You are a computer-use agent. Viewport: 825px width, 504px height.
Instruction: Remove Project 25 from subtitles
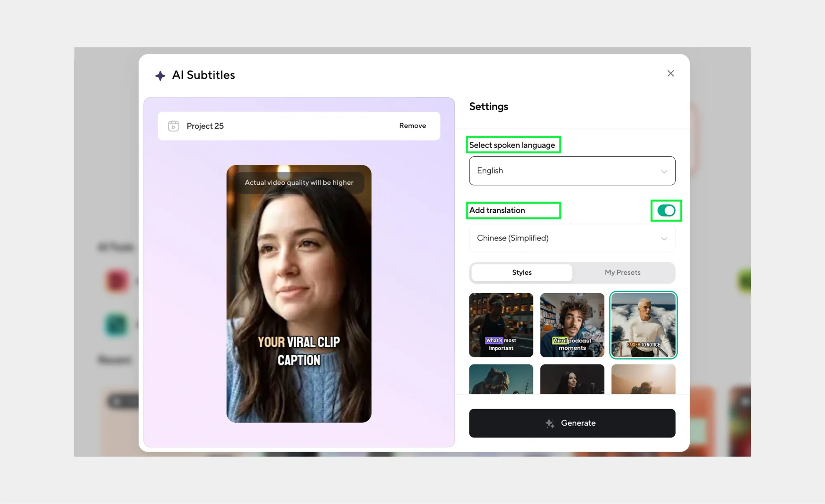click(412, 126)
